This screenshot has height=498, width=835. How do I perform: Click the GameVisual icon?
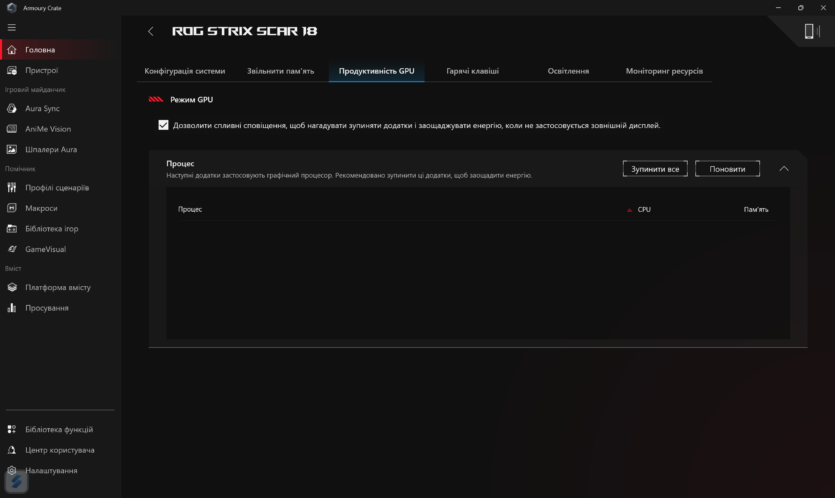[12, 249]
